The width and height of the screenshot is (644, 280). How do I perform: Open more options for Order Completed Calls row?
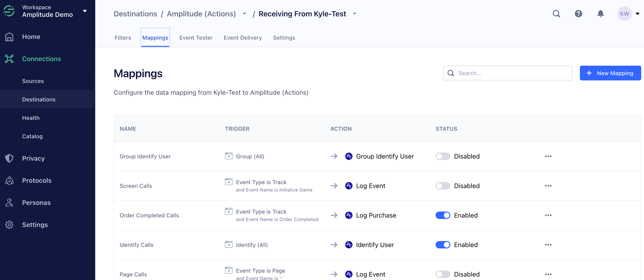(548, 215)
